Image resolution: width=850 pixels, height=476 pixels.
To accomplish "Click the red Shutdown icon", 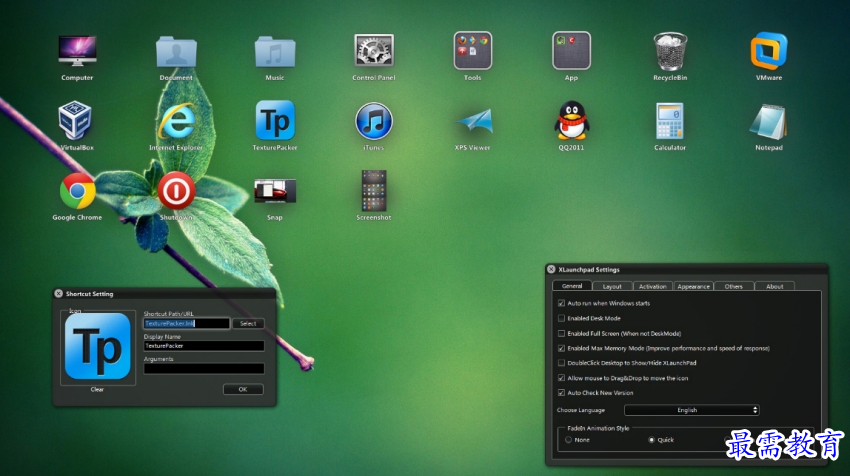I will [176, 191].
